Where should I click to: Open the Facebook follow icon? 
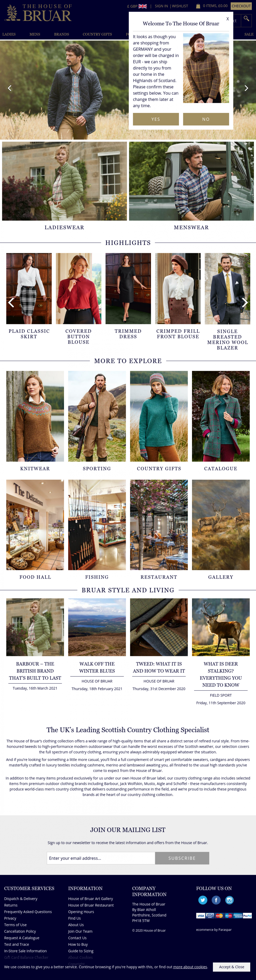click(216, 900)
